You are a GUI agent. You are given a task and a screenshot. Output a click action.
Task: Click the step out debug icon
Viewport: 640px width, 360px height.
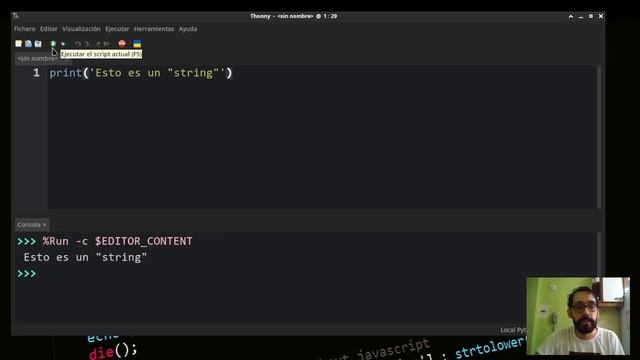click(x=98, y=44)
